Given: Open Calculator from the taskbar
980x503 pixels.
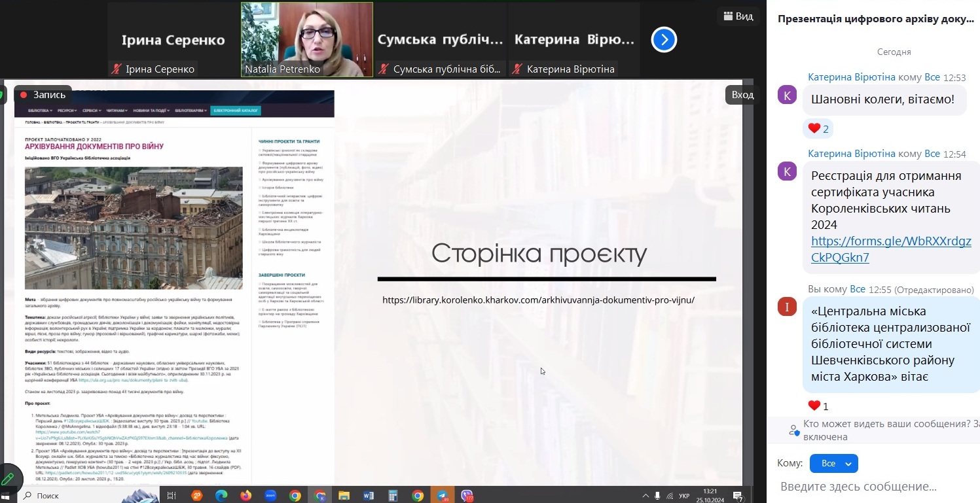Looking at the screenshot, I should (393, 496).
